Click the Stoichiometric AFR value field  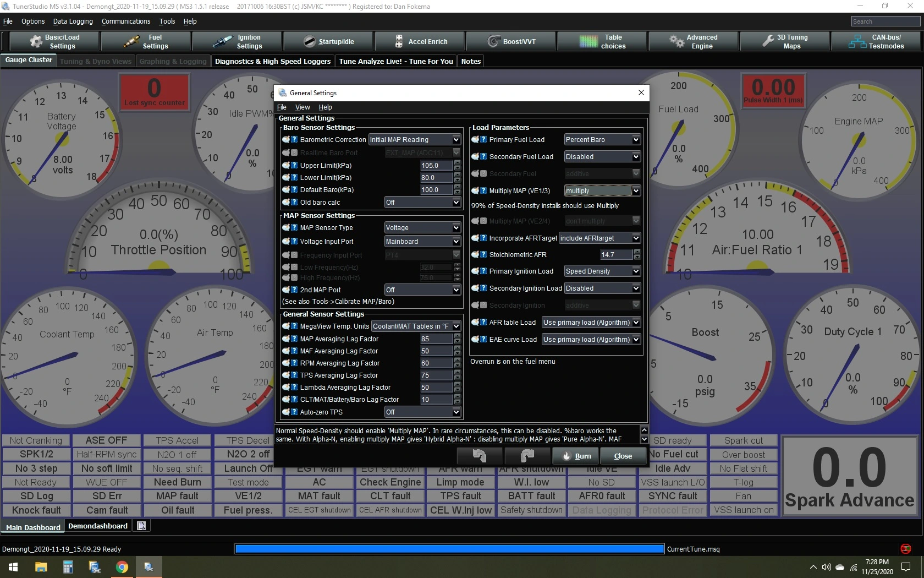[x=617, y=254]
